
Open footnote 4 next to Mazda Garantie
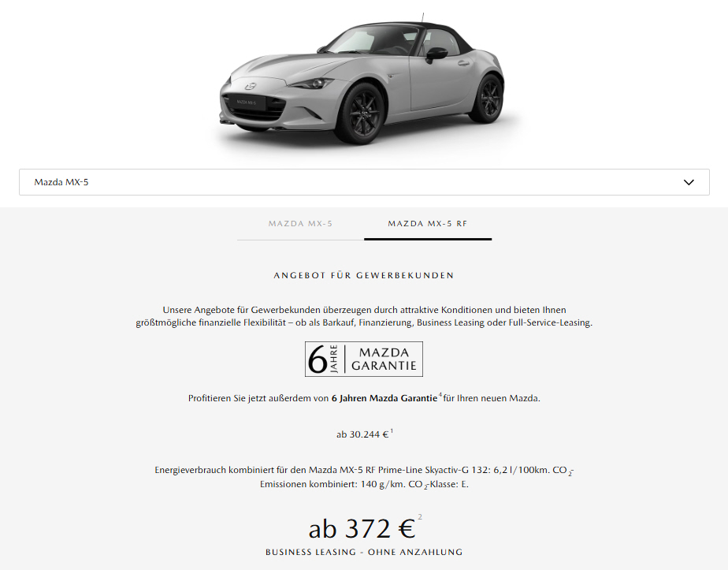(440, 394)
